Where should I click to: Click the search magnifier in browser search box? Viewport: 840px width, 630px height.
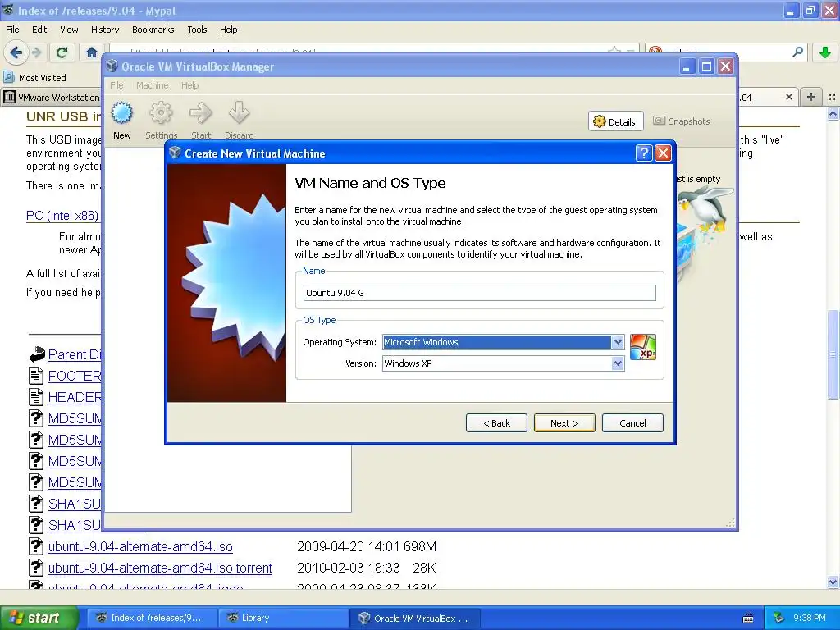pos(797,52)
